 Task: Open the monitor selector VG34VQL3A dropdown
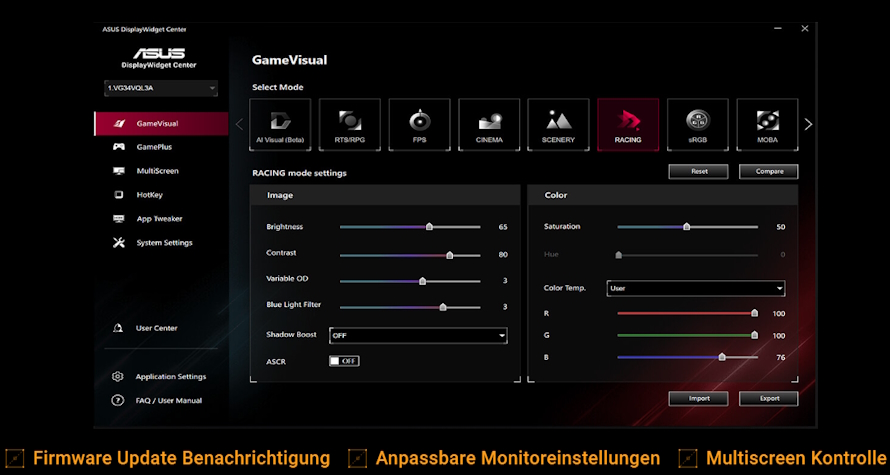click(161, 88)
